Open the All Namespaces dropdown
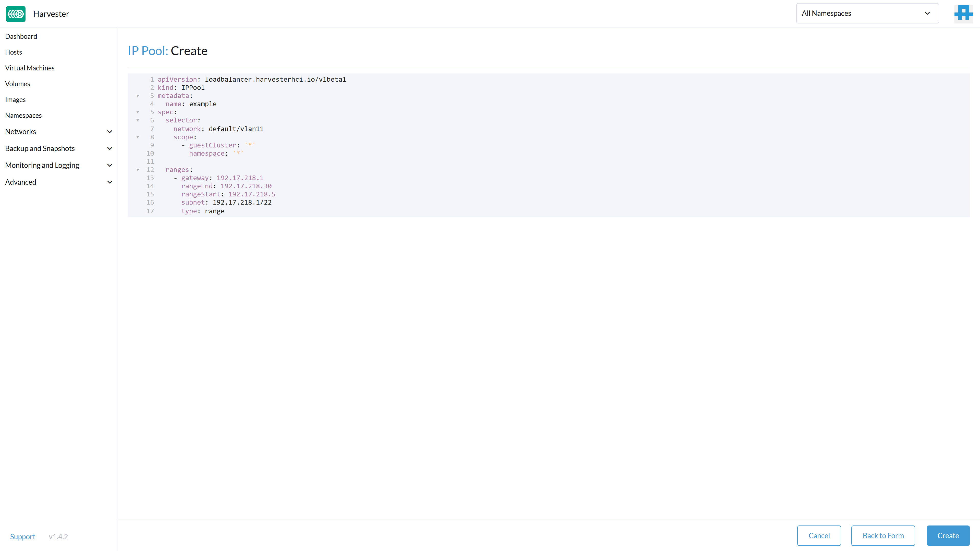 (x=867, y=13)
